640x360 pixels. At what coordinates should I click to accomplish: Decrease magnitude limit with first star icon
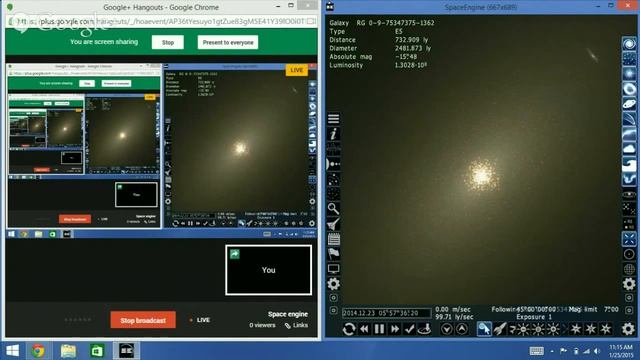(x=576, y=329)
